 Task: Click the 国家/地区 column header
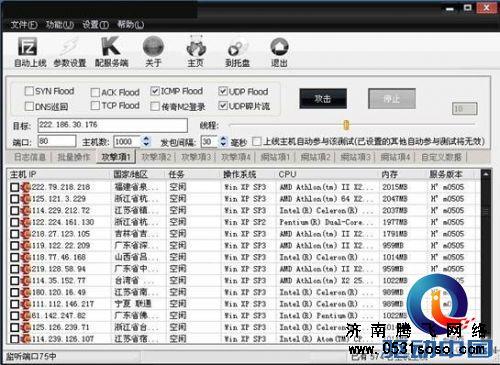click(x=138, y=174)
